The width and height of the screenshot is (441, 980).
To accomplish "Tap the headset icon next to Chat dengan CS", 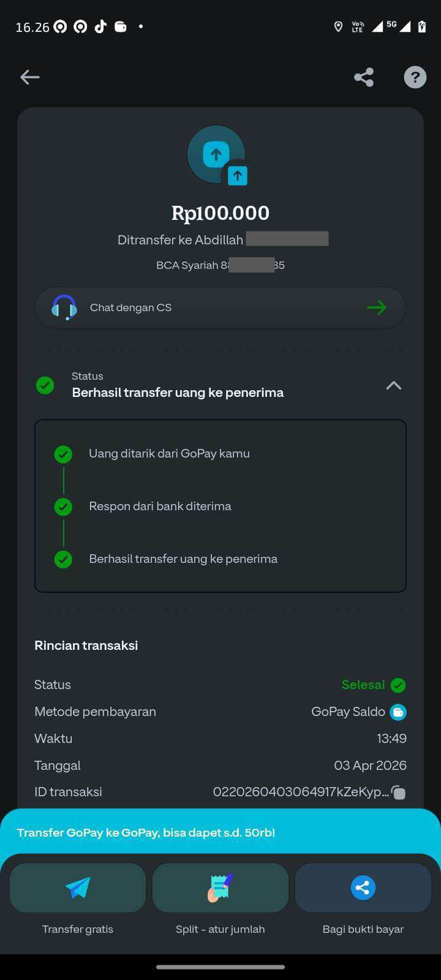I will pos(64,307).
